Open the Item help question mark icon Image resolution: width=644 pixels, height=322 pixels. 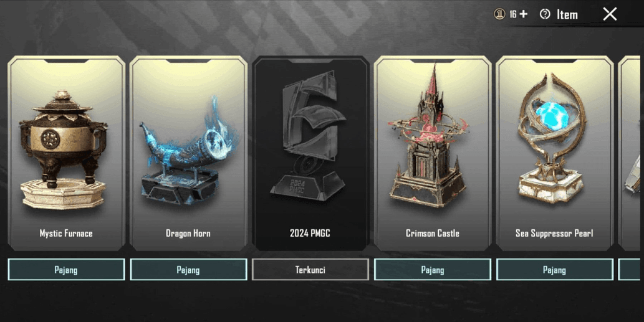[x=545, y=14]
